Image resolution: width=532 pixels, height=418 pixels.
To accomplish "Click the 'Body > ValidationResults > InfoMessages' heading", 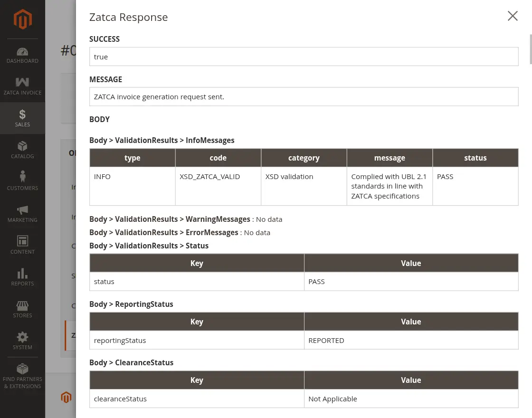I will point(162,140).
